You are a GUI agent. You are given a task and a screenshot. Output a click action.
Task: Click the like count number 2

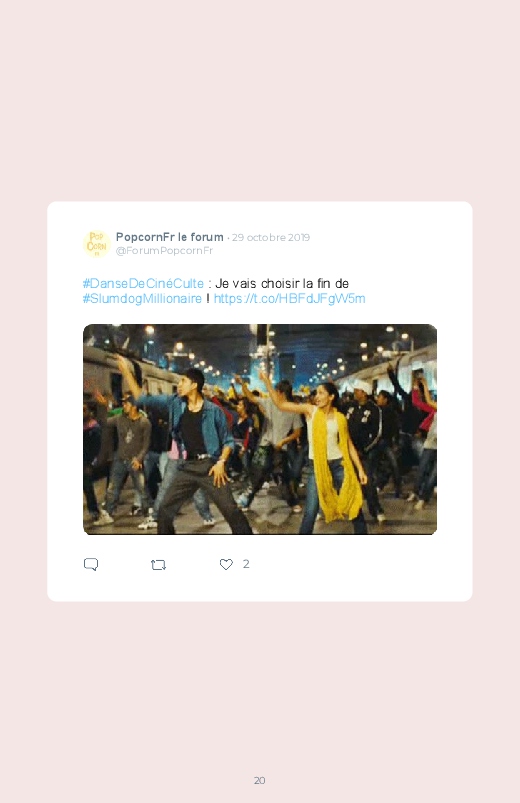[246, 564]
